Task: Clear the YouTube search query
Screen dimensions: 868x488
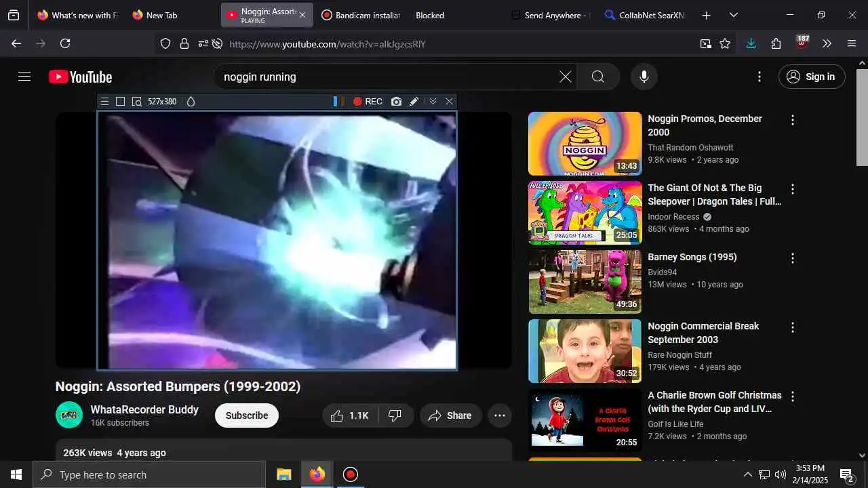Action: pos(566,77)
